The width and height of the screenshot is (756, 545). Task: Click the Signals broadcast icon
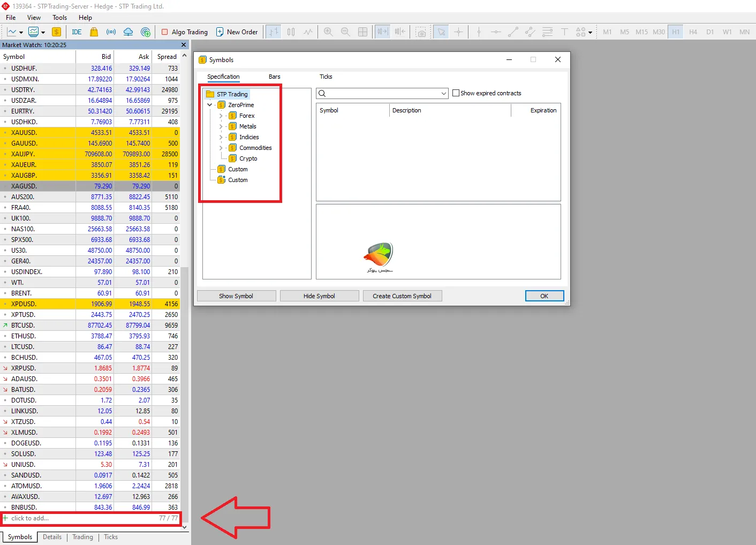[x=111, y=32]
